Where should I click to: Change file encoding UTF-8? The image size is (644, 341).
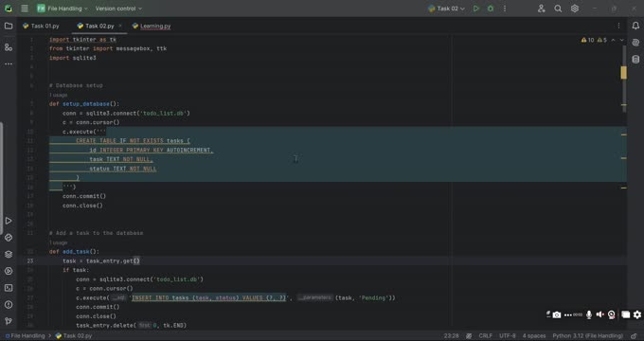pyautogui.click(x=508, y=336)
